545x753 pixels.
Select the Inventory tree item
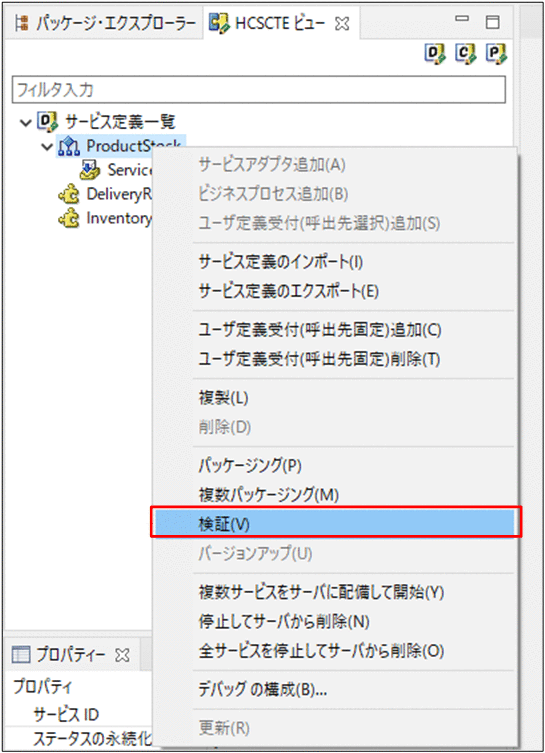coord(119,218)
